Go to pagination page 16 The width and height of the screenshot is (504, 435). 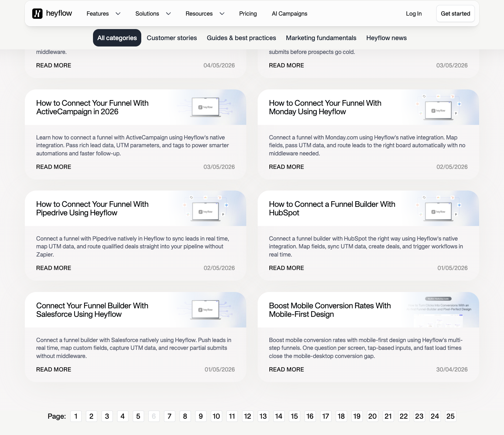(x=310, y=416)
